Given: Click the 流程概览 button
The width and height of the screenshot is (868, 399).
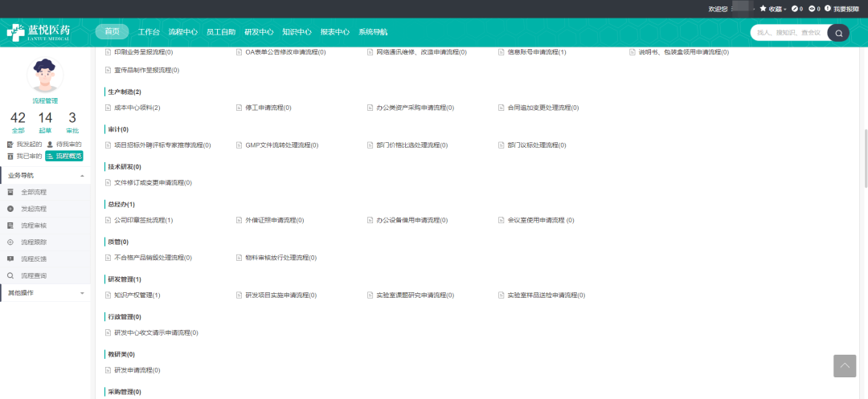Looking at the screenshot, I should pos(63,157).
